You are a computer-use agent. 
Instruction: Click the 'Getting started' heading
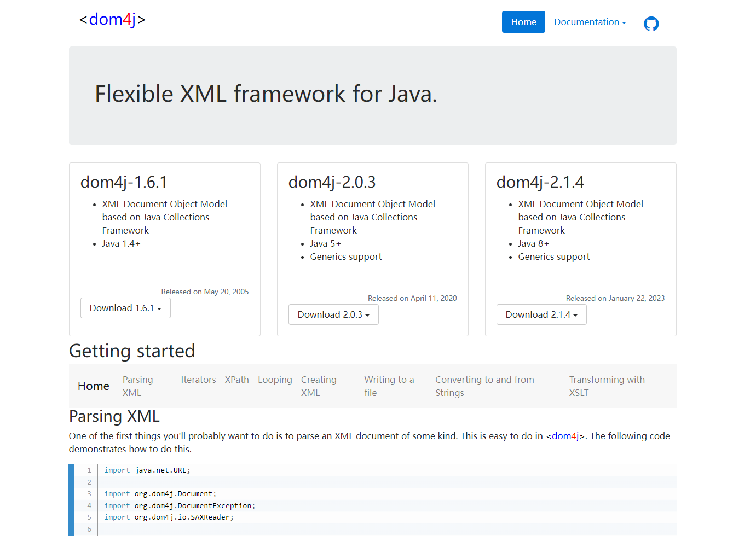(132, 351)
